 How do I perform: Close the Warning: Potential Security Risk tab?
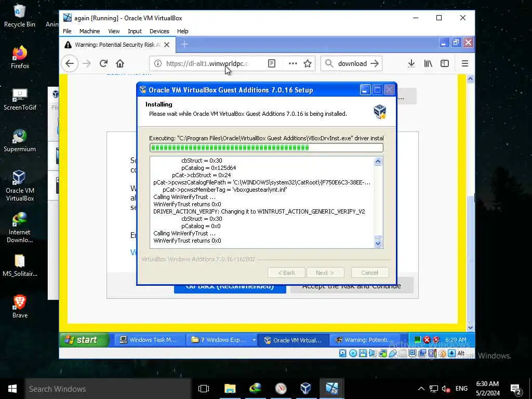(x=167, y=45)
